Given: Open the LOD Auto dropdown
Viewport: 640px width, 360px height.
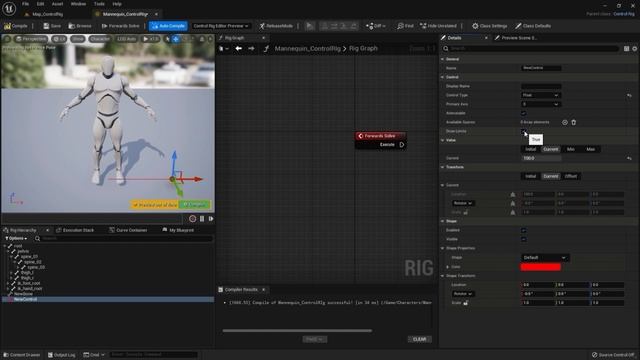Looking at the screenshot, I should point(126,39).
